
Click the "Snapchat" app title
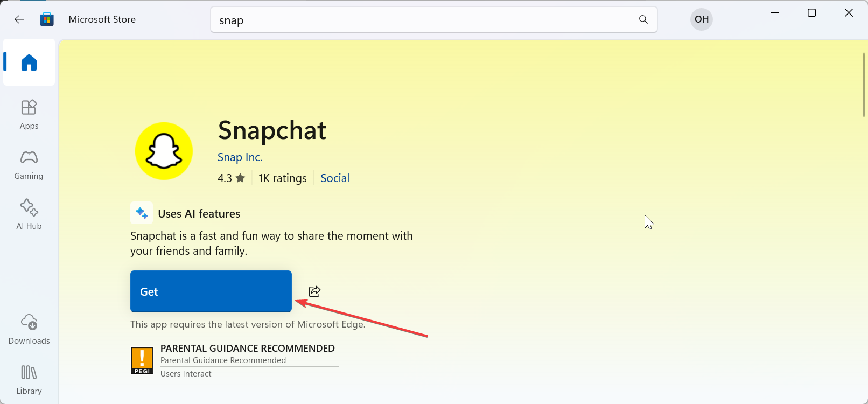pos(272,130)
